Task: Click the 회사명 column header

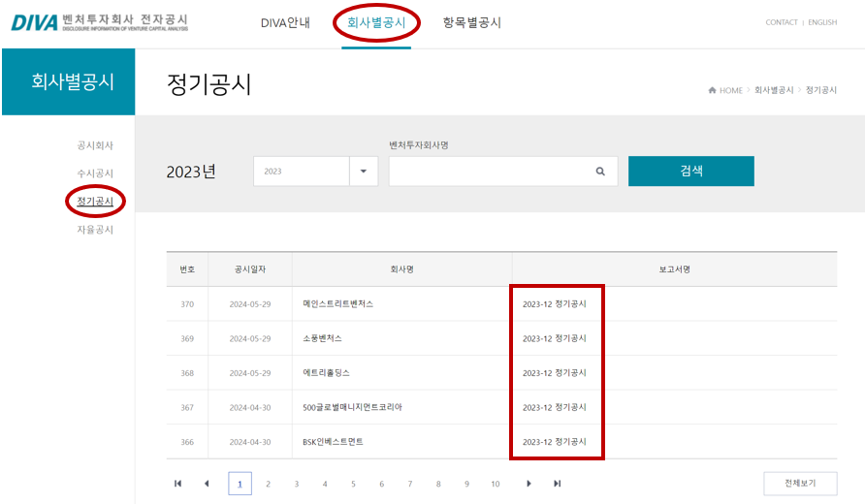Action: (402, 269)
